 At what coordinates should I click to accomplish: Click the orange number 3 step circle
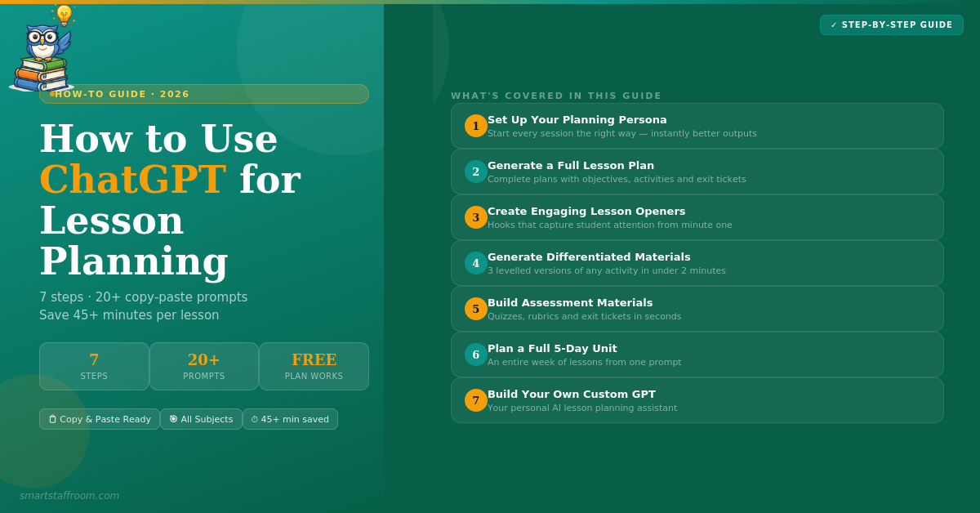[x=476, y=217]
